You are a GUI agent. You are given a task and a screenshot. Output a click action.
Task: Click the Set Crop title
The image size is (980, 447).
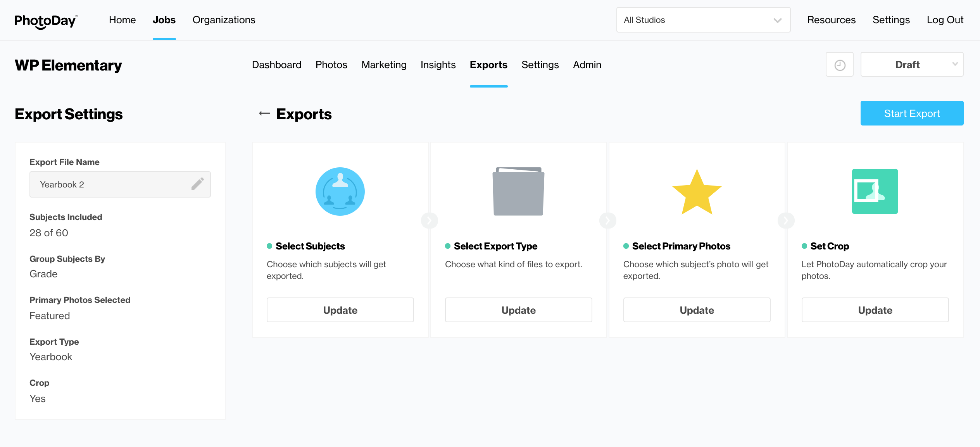pos(830,246)
